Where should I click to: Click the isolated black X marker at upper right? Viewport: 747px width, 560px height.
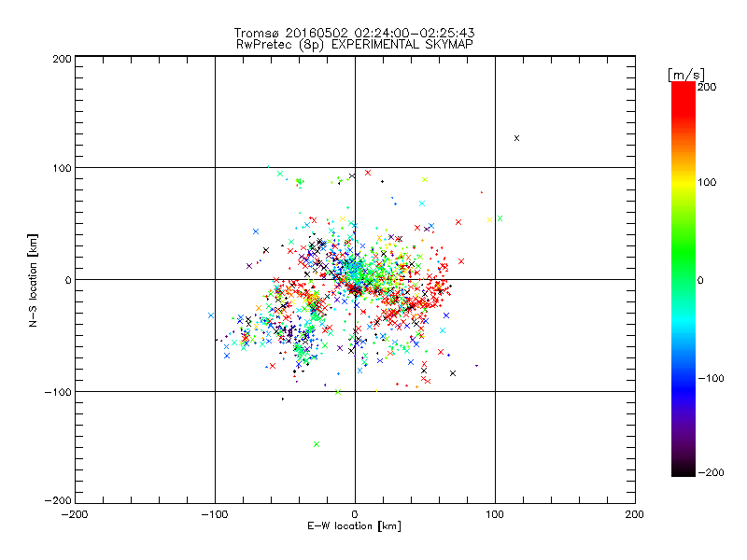pos(516,138)
